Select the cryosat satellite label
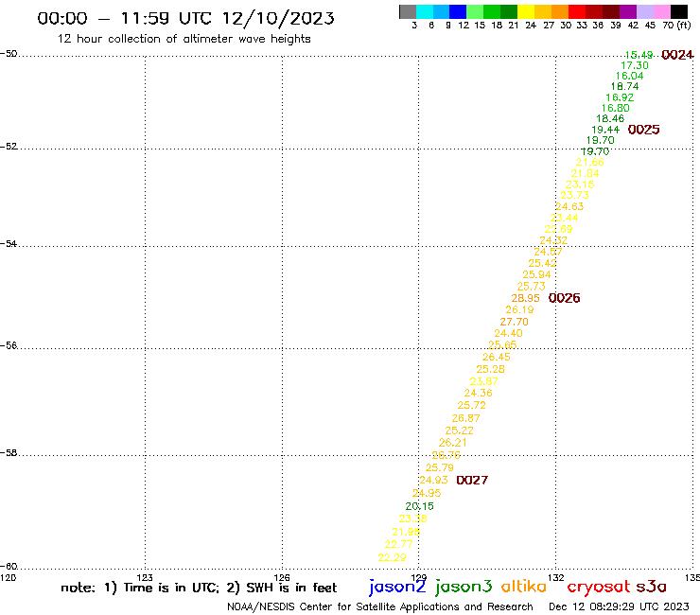 (599, 587)
